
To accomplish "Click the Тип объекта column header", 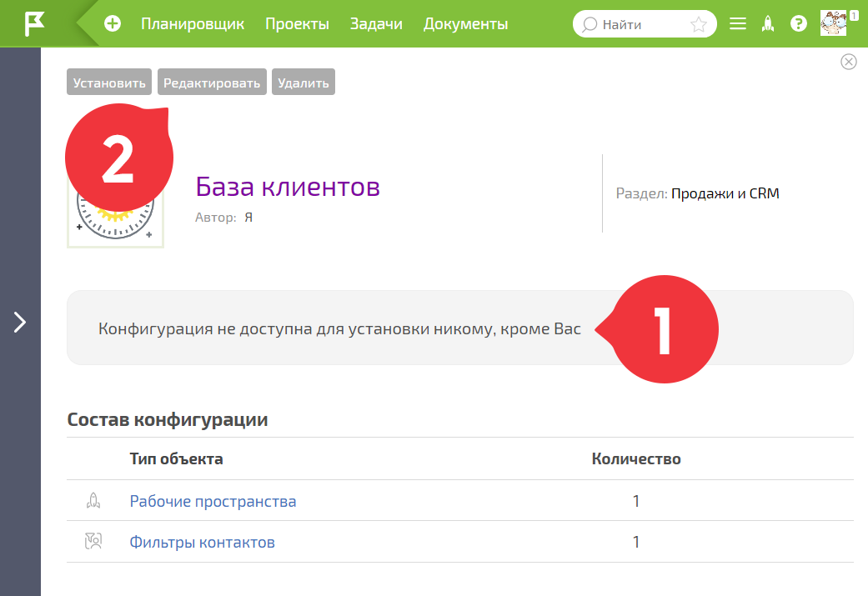I will 177,458.
